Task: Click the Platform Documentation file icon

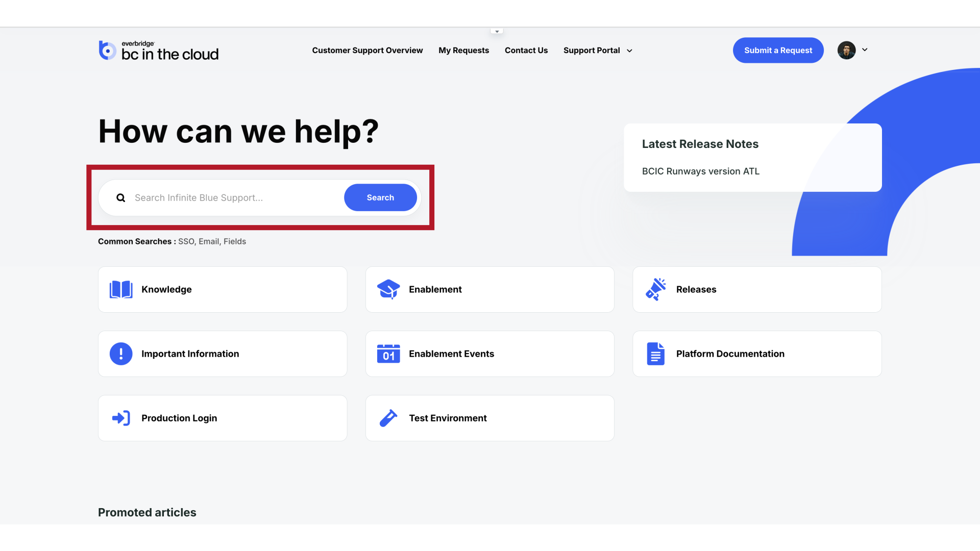Action: (x=656, y=354)
